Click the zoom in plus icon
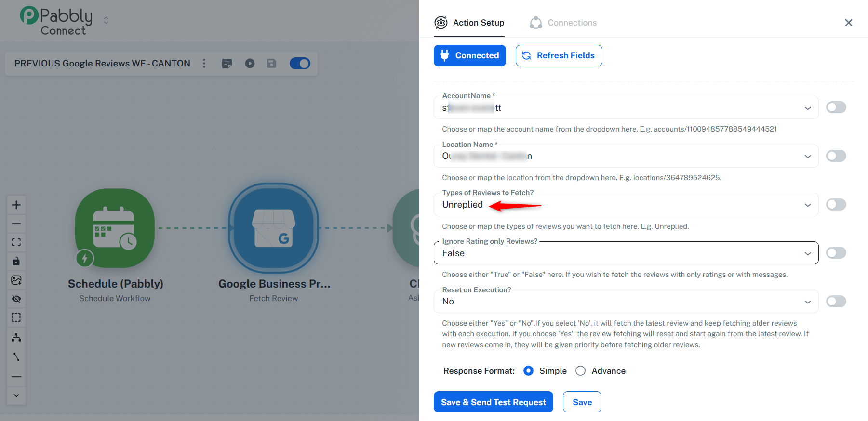The height and width of the screenshot is (421, 868). pos(16,205)
